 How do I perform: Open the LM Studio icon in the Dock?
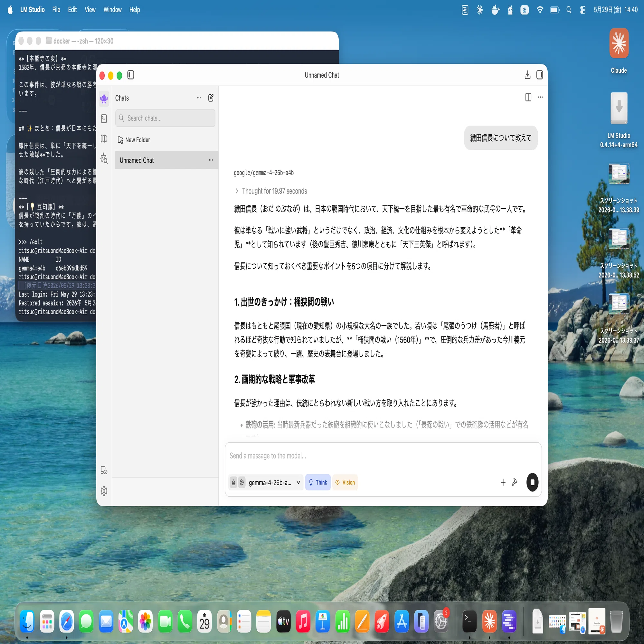point(509,621)
